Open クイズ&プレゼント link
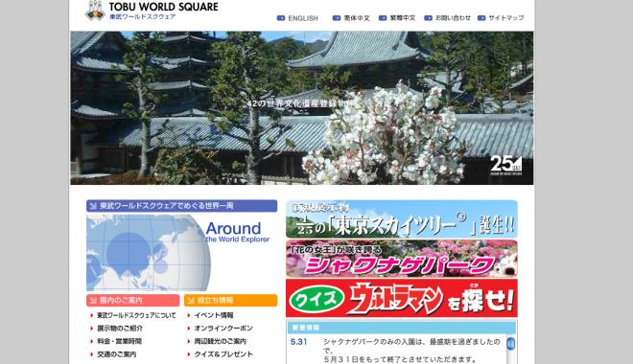633x364 pixels. point(223,354)
